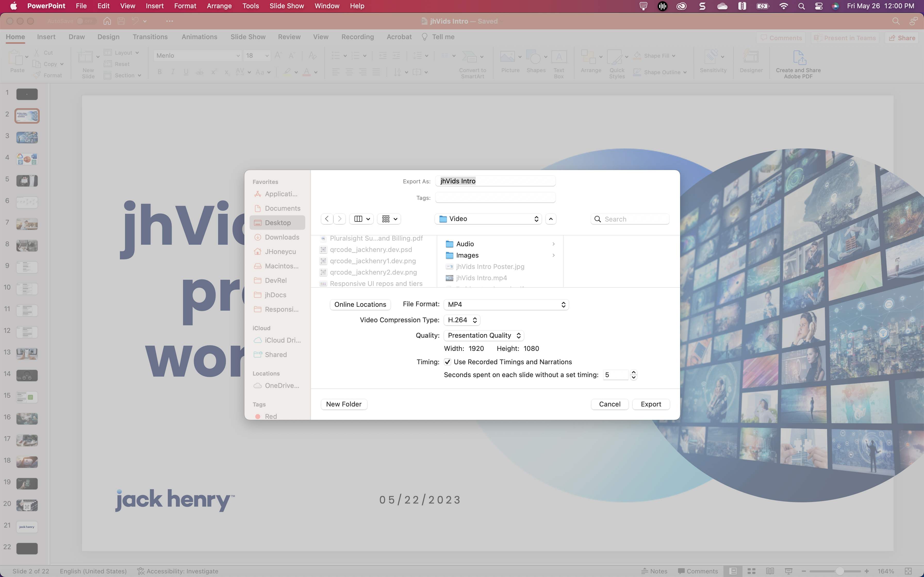Change Video Compression Type H.264 dropdown
The image size is (924, 577).
point(462,320)
